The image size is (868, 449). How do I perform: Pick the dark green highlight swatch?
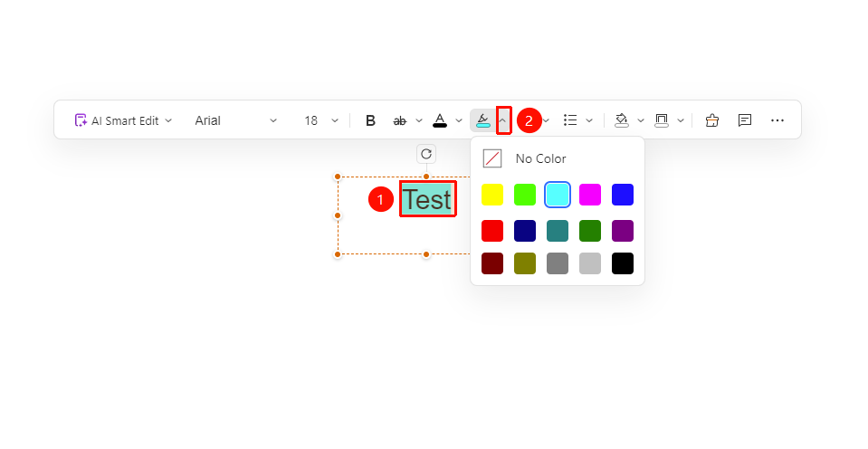point(590,231)
